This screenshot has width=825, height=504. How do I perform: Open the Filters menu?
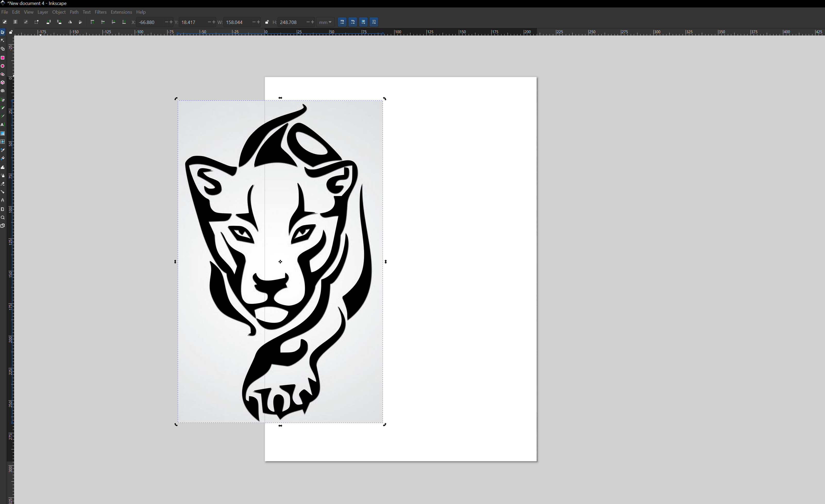[100, 12]
